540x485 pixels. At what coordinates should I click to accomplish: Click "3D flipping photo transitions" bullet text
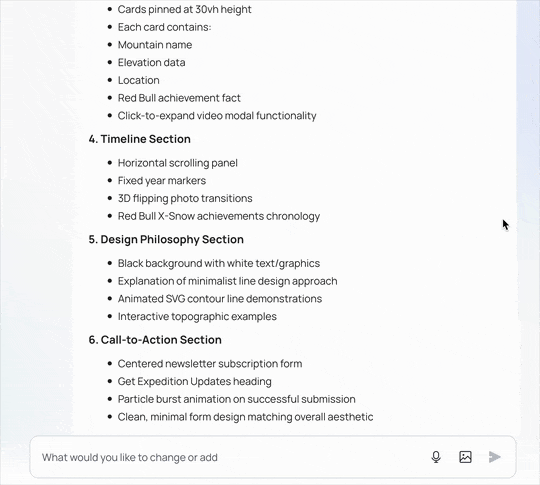185,198
